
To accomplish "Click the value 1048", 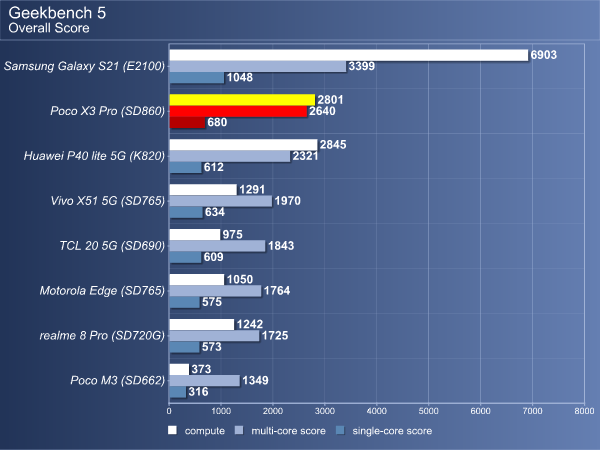I will tap(240, 78).
